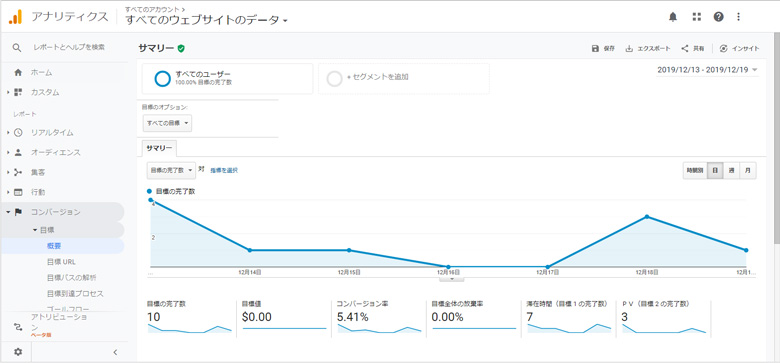Screen dimensions: 780x363
Task: Select the 日 daily granularity toggle
Action: pos(715,170)
